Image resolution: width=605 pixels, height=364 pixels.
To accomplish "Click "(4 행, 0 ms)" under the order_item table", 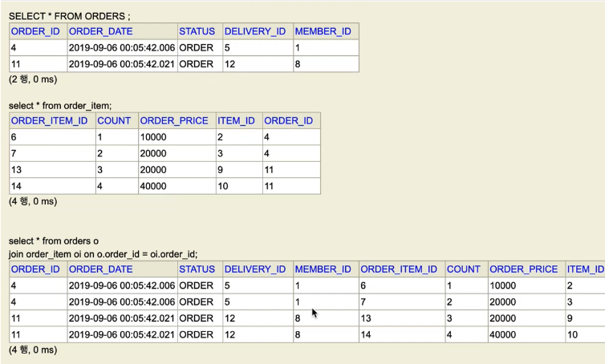I will tap(33, 201).
